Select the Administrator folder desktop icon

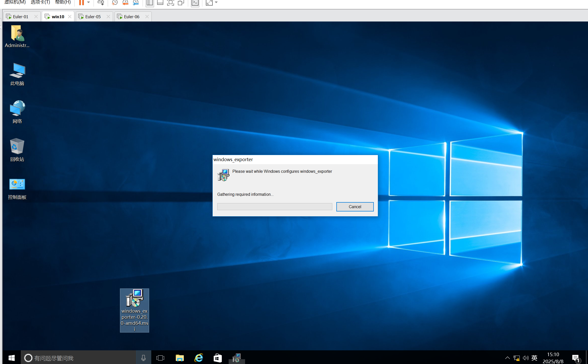coord(17,36)
